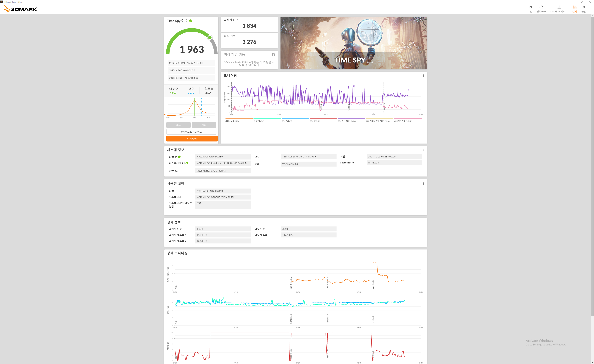Open the 모니터링 panel three-dot menu
This screenshot has width=594, height=364.
423,76
